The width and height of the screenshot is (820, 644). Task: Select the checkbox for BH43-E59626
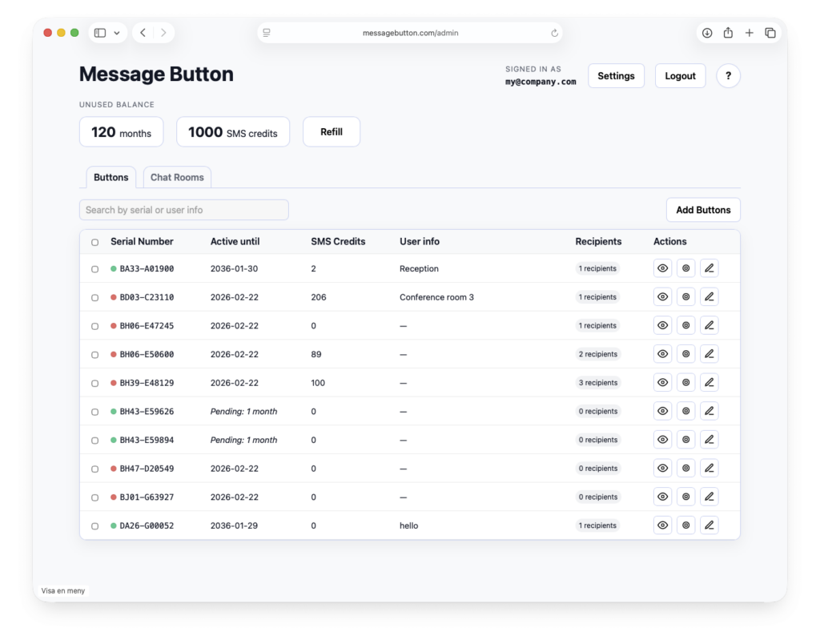click(x=95, y=412)
